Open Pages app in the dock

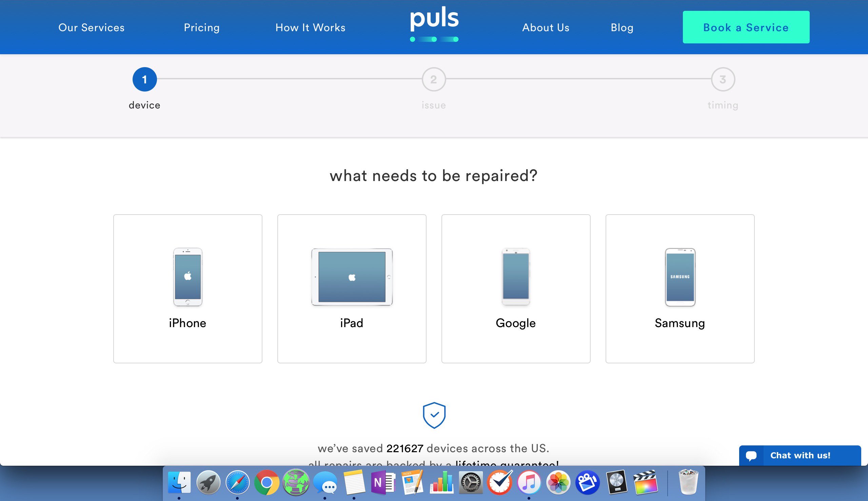click(413, 482)
